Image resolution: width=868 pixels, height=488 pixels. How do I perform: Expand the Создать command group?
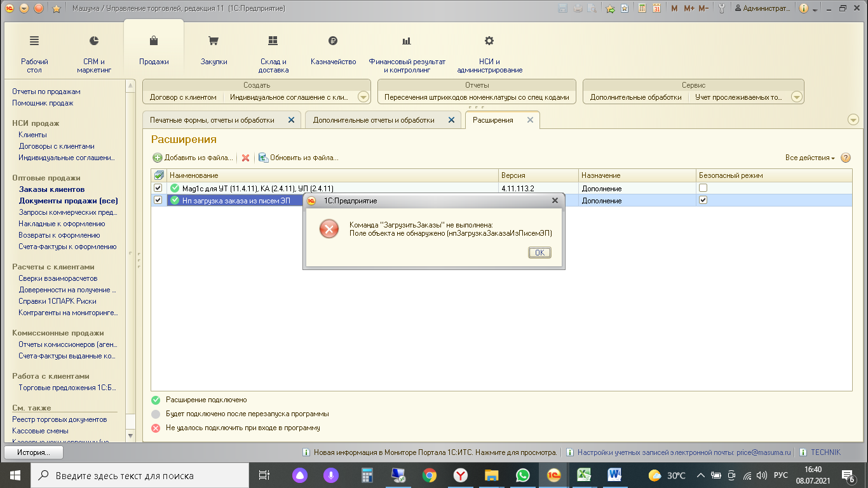pyautogui.click(x=363, y=97)
